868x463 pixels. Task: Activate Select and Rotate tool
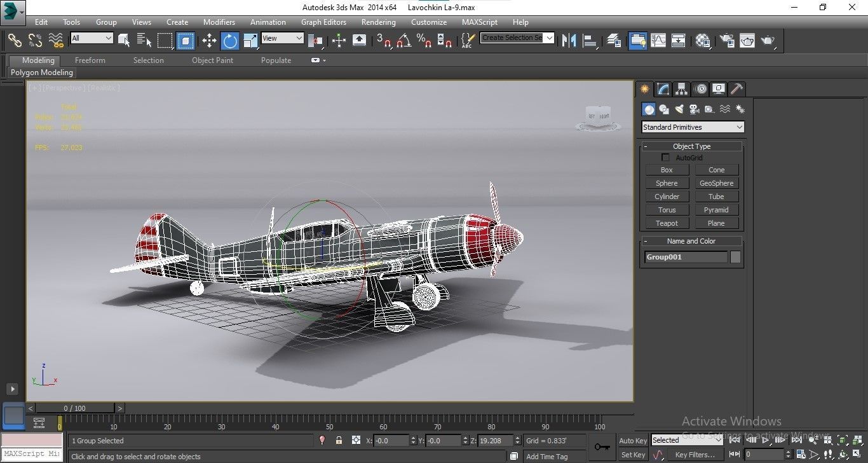coord(230,41)
